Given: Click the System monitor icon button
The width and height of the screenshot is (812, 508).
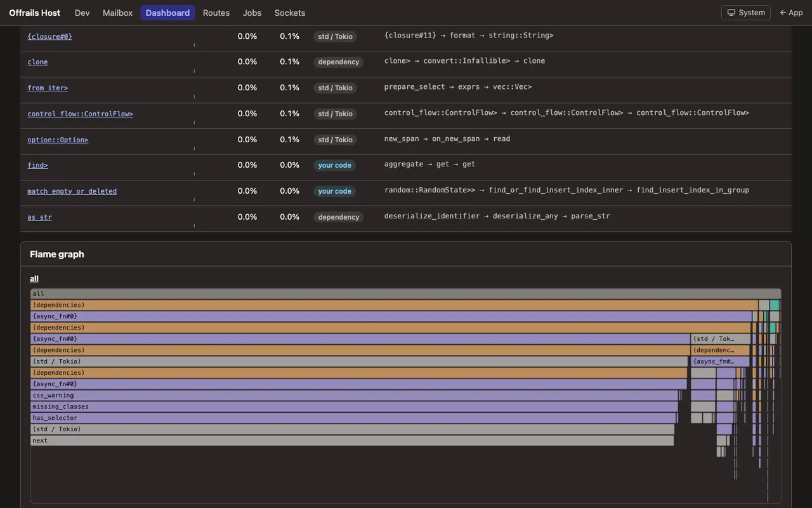Looking at the screenshot, I should (x=746, y=13).
